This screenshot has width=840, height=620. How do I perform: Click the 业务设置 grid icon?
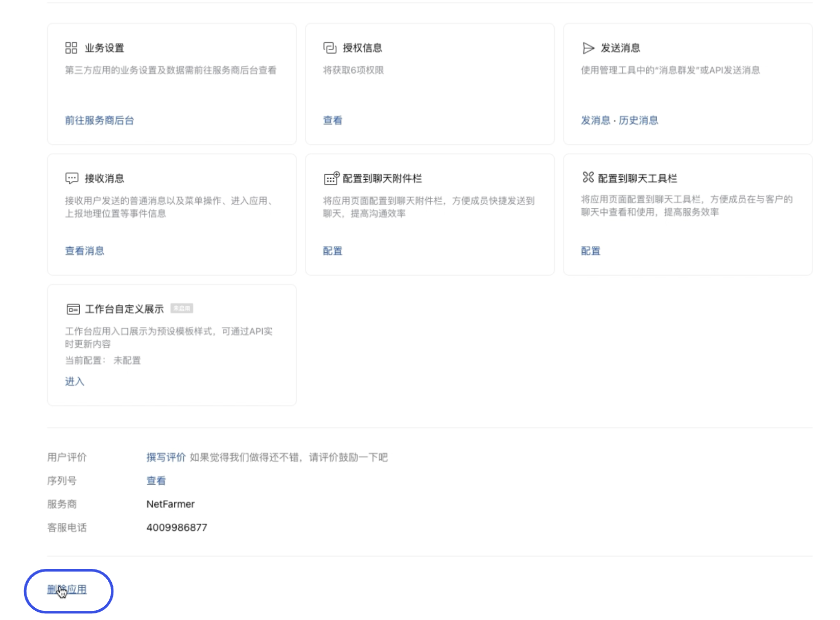(x=72, y=48)
